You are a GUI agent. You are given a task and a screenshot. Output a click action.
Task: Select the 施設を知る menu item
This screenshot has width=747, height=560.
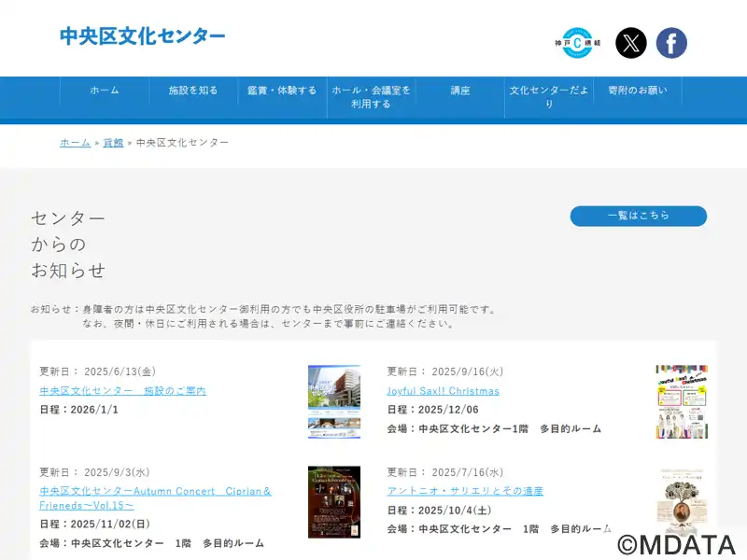(x=193, y=91)
